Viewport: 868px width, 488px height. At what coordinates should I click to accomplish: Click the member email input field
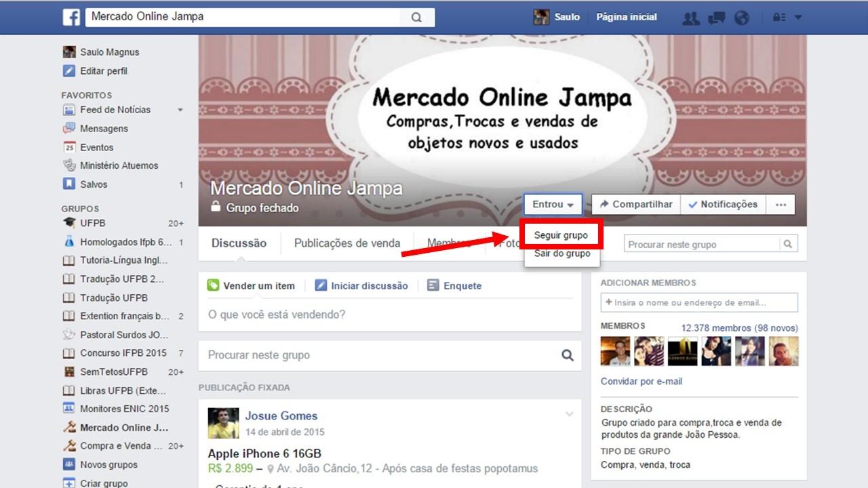[x=698, y=302]
